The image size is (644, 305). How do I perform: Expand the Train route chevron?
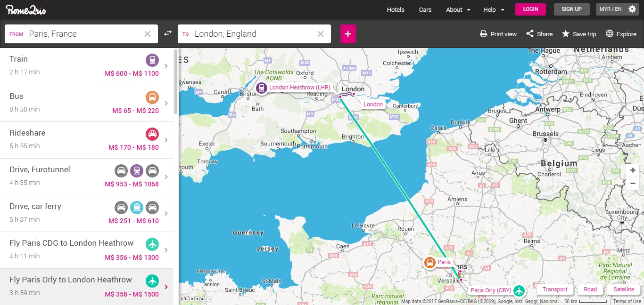point(166,66)
